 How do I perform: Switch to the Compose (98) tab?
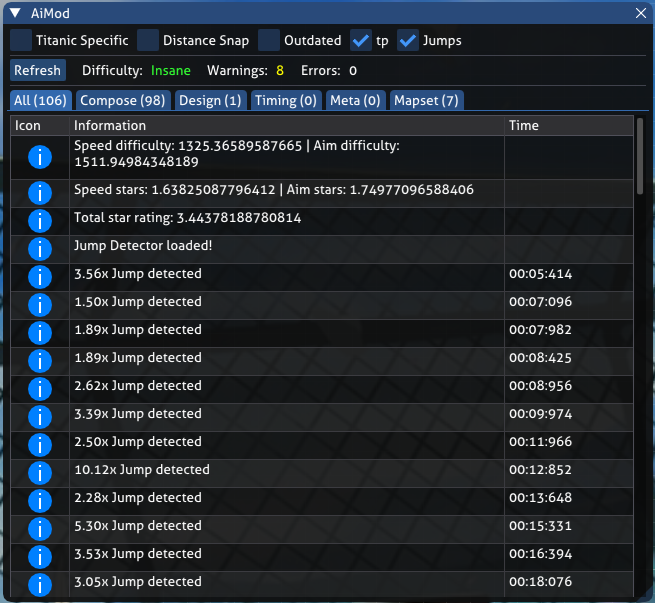click(123, 100)
